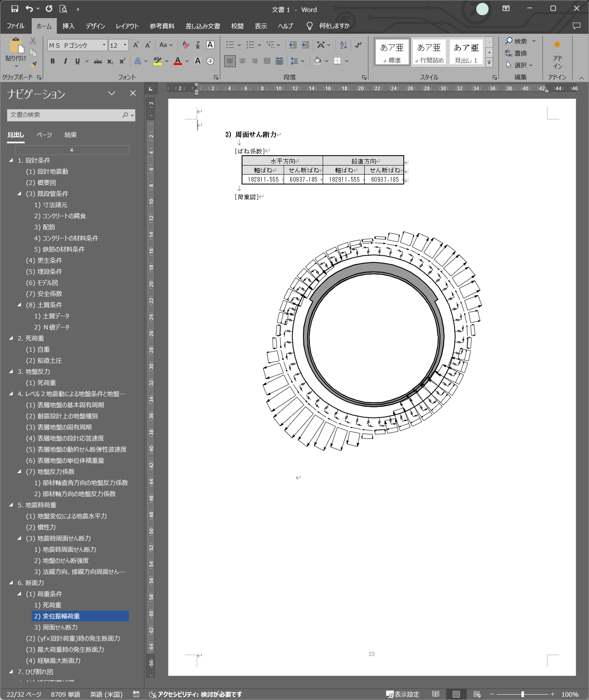Open the デザイン ribbon tab
This screenshot has width=589, height=700.
click(95, 26)
